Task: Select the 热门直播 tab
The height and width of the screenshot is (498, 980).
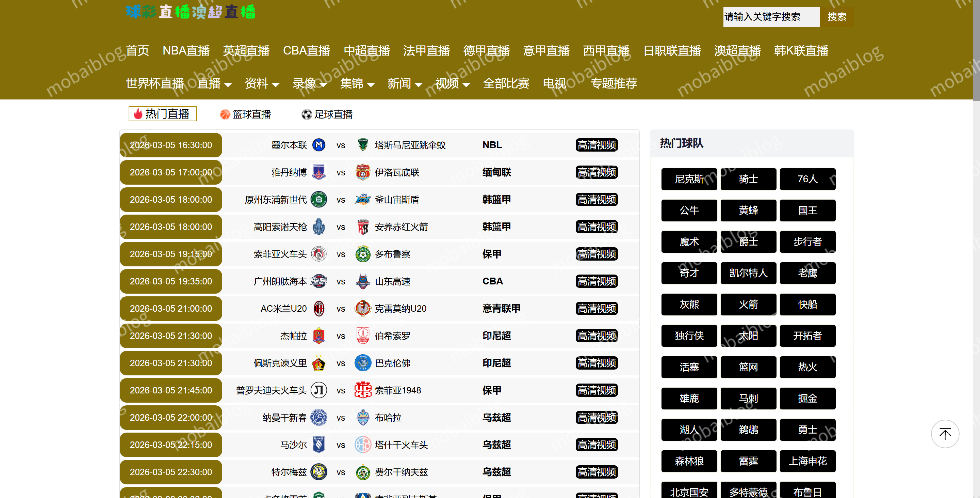Action: pos(162,114)
